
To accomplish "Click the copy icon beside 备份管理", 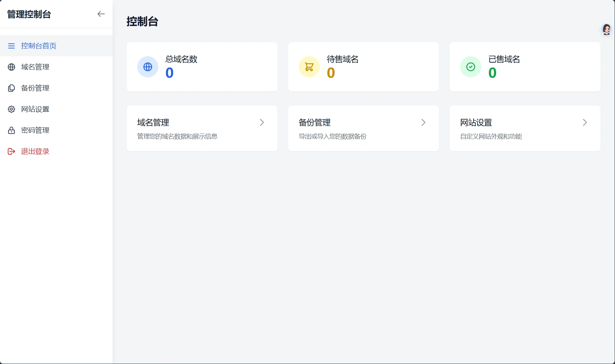I will (12, 88).
